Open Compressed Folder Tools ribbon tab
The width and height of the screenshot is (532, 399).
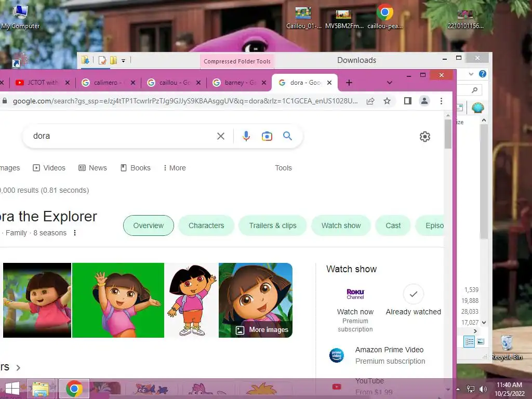coord(237,61)
